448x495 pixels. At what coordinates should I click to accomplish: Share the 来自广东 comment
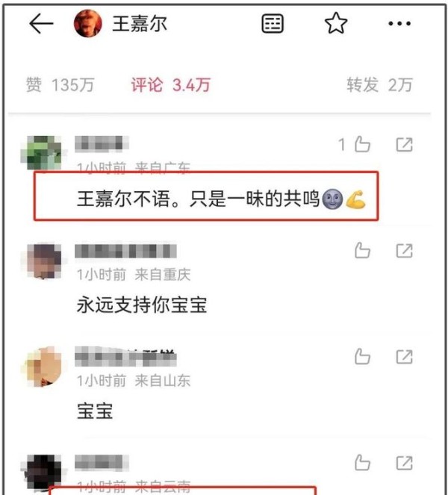[405, 145]
